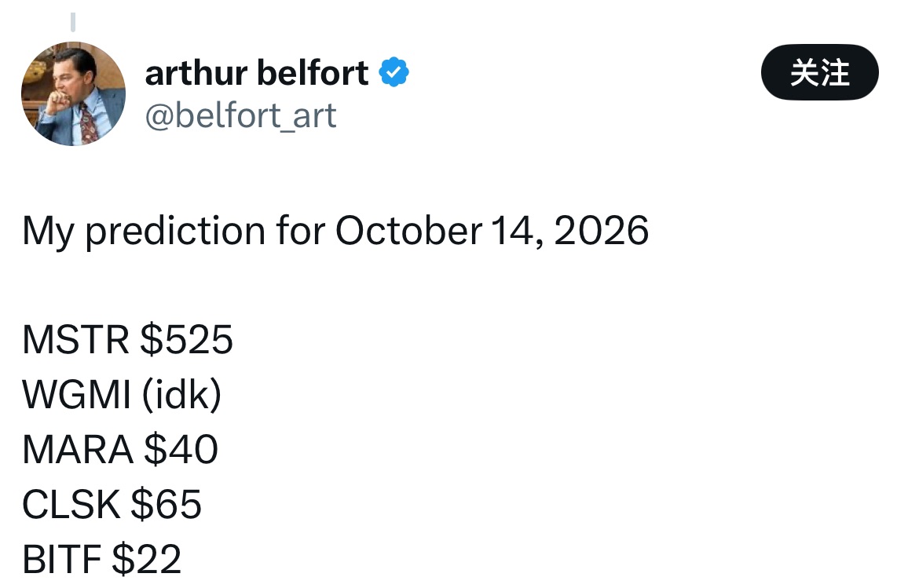Click the $65 price target
The image size is (919, 588).
coord(166,504)
